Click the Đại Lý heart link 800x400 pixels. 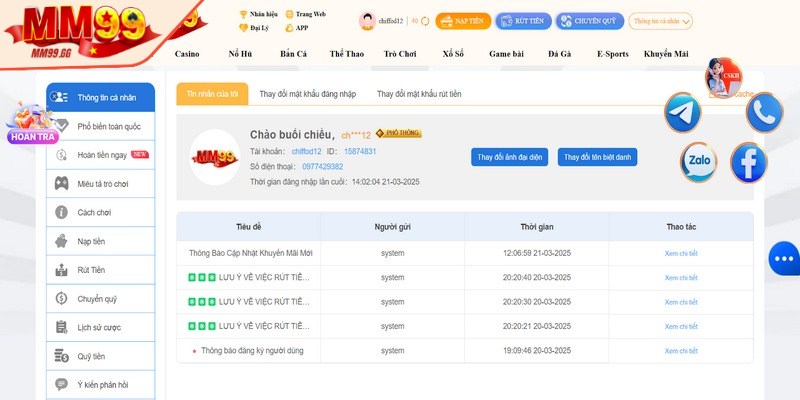click(254, 28)
